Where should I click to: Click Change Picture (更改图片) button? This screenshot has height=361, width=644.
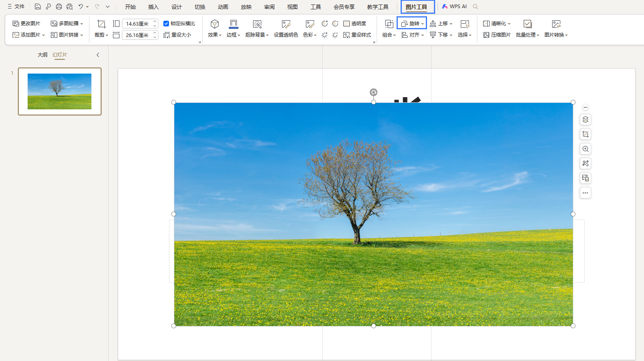pos(26,24)
